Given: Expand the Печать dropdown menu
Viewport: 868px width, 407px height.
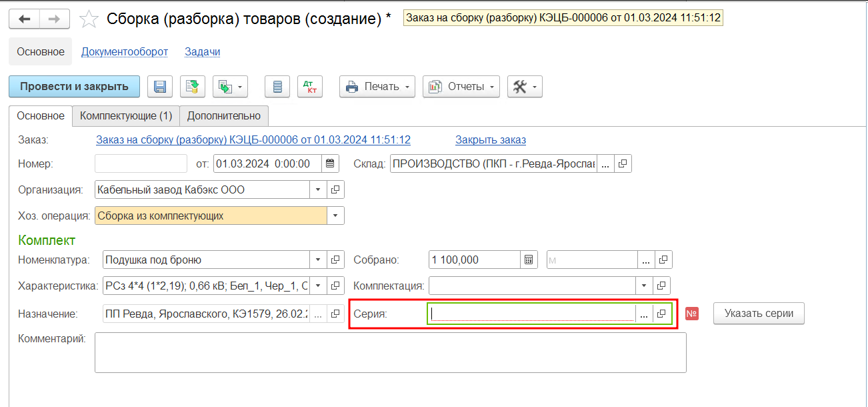Looking at the screenshot, I should coord(377,87).
